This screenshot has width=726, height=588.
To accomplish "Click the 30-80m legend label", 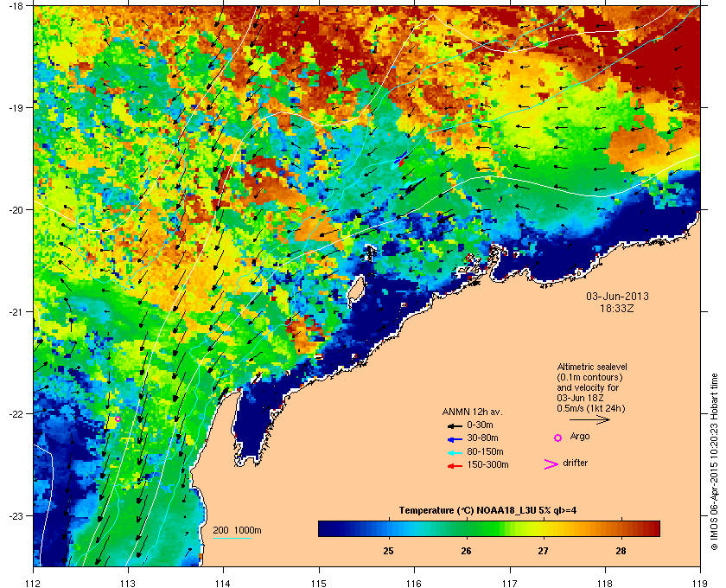I will pyautogui.click(x=482, y=438).
